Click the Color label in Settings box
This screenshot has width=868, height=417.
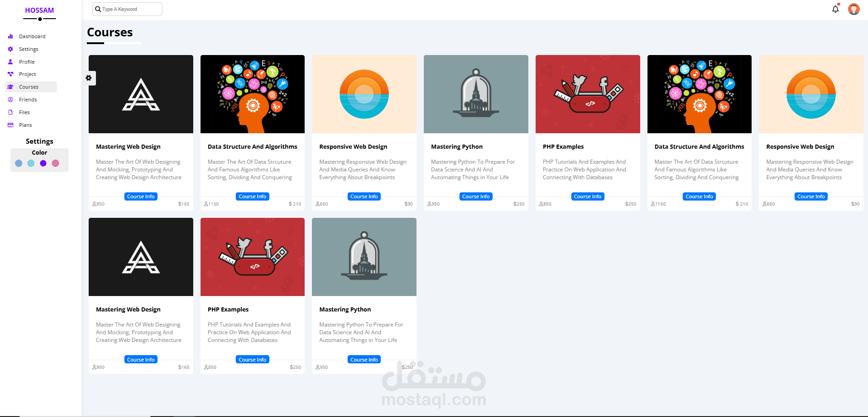tap(40, 153)
